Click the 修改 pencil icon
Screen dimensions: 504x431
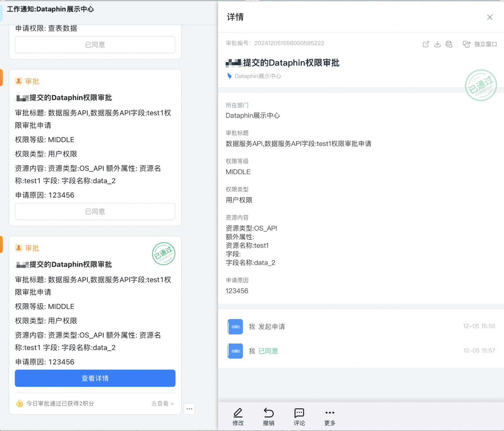(x=238, y=412)
